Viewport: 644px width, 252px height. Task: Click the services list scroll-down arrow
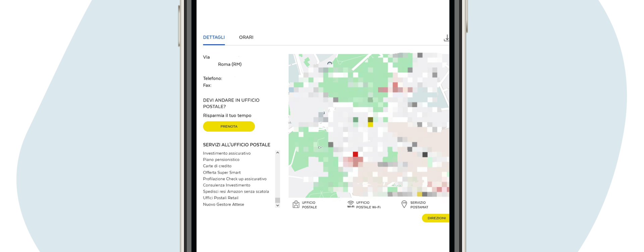(277, 205)
